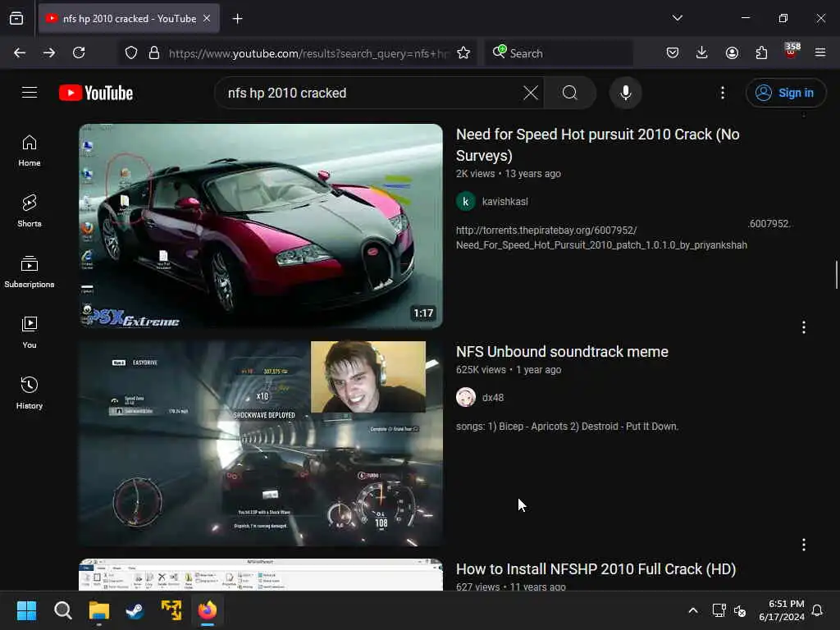The width and height of the screenshot is (840, 630).
Task: Open the yellow arrows taskbar app
Action: pos(171,610)
